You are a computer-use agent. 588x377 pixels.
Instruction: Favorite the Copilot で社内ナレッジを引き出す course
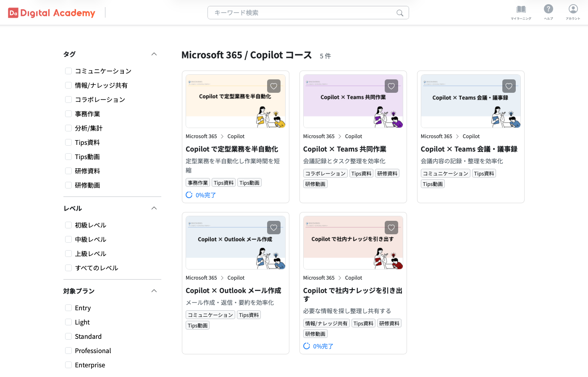click(391, 228)
